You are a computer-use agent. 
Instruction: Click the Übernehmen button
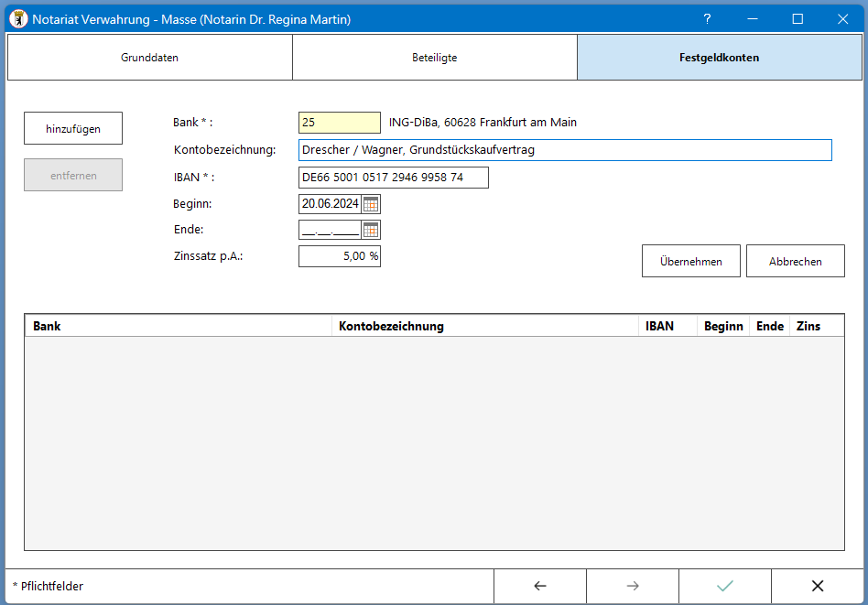coord(691,261)
